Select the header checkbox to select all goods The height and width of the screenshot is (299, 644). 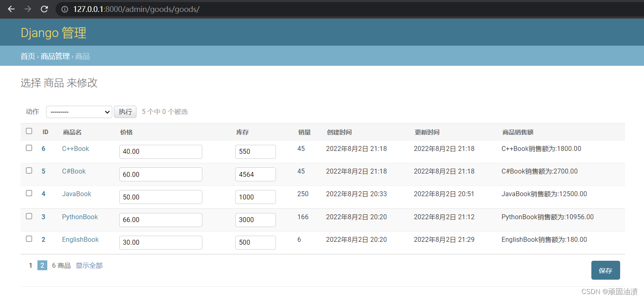click(x=29, y=131)
